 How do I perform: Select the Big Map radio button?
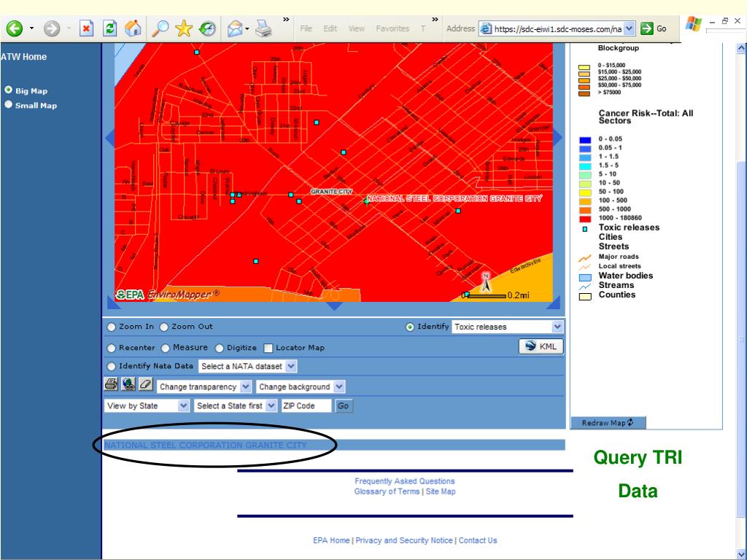pos(8,90)
